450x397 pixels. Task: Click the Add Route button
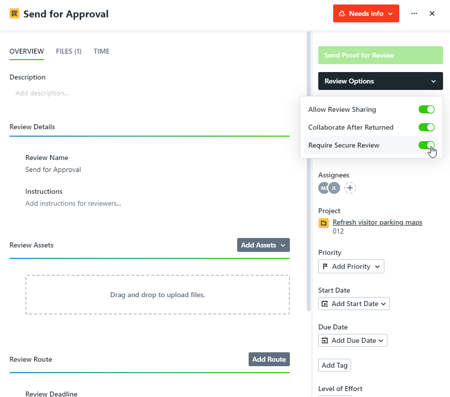269,359
